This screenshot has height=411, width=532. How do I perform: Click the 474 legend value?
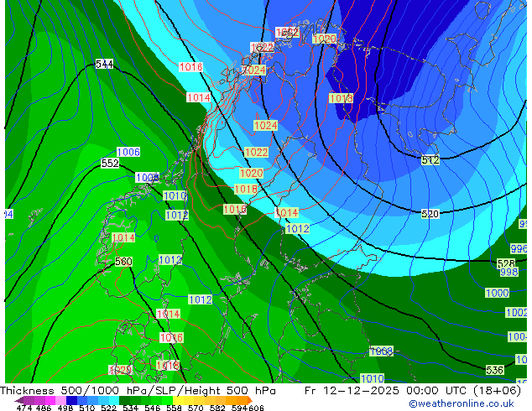click(24, 408)
